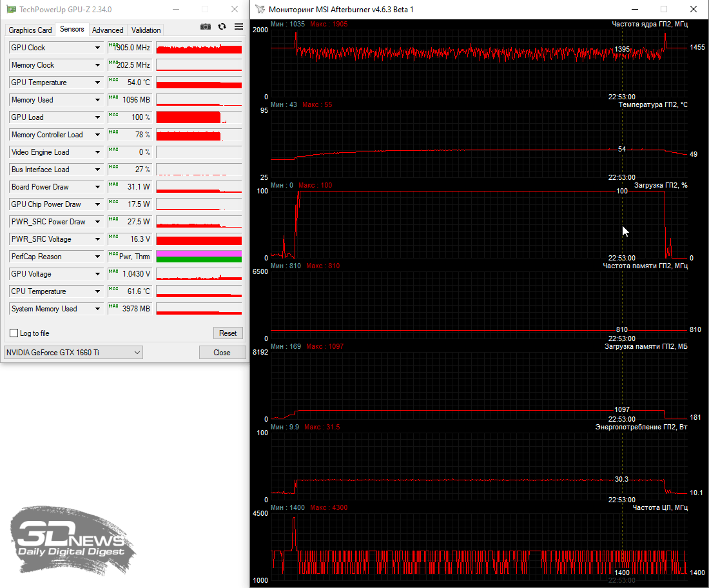Take a GPU-Z screenshot with camera icon
Viewport: 709px width, 588px height.
click(x=205, y=26)
